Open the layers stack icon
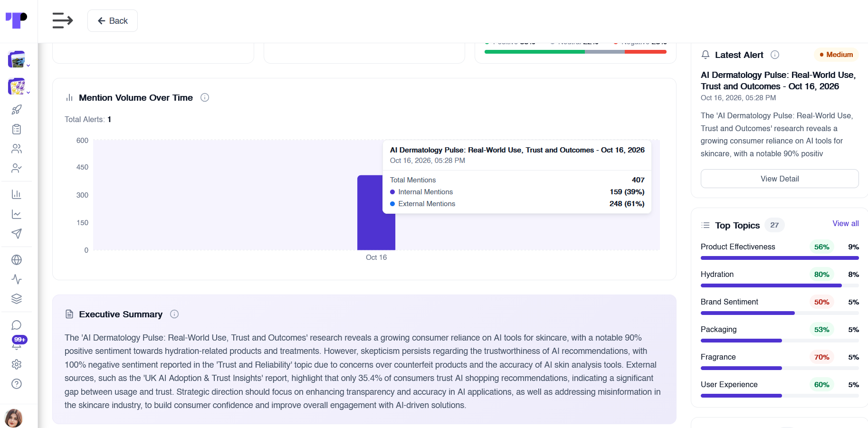The height and width of the screenshot is (428, 868). tap(17, 299)
